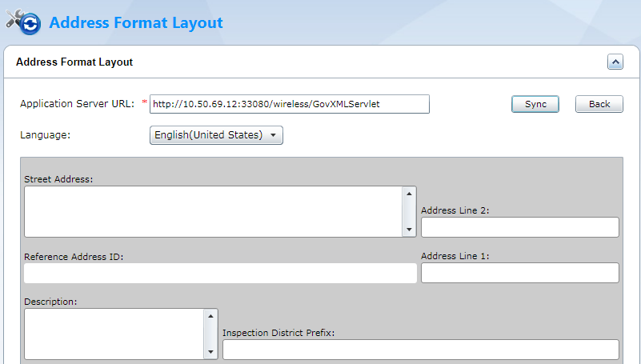
Task: Click Description box scroll up arrow
Action: 211,316
